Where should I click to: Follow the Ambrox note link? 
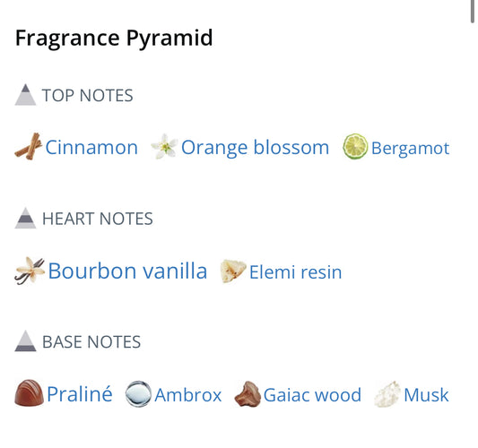tap(188, 395)
